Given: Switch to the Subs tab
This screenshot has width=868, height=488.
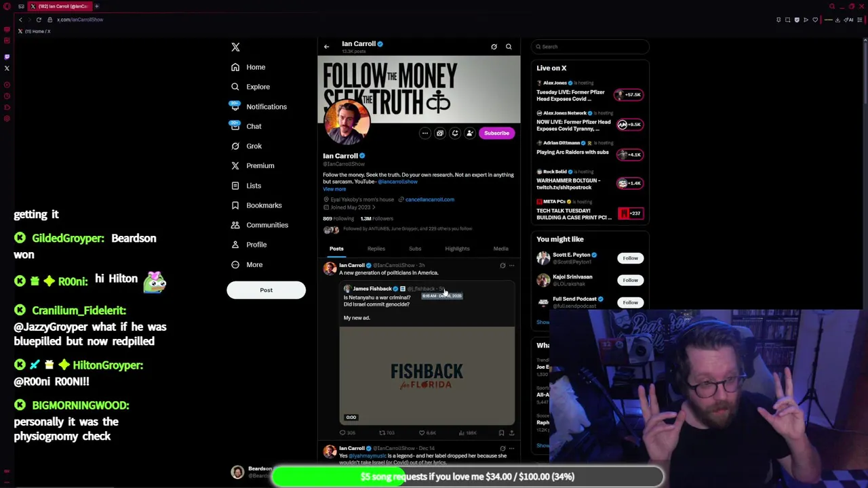Looking at the screenshot, I should point(415,249).
